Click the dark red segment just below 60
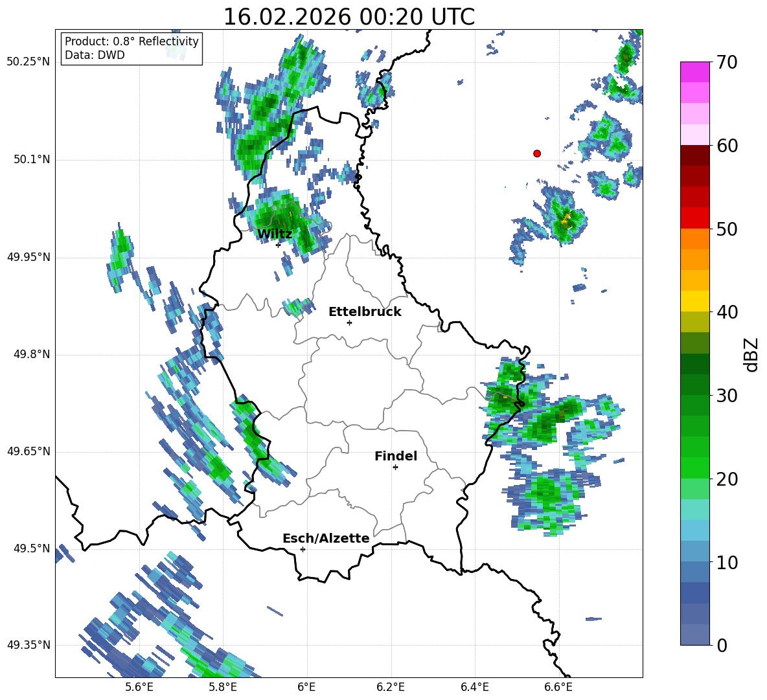 pyautogui.click(x=694, y=155)
